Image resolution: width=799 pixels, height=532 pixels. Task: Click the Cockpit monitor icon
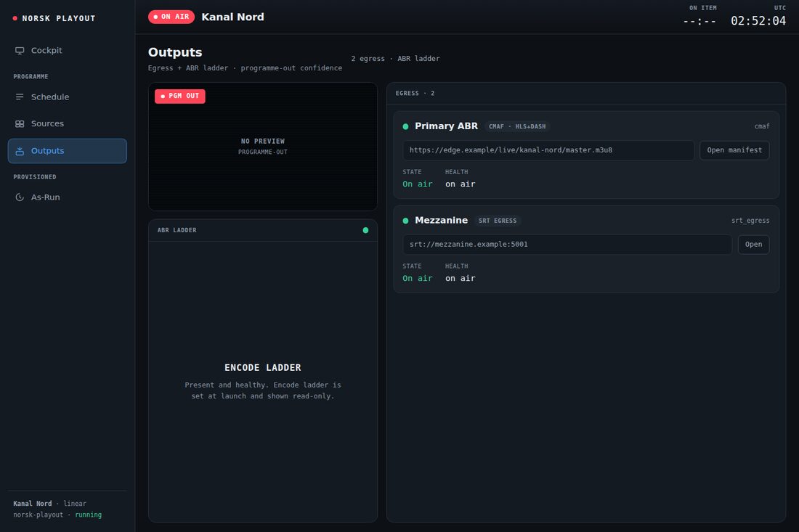[x=20, y=50]
